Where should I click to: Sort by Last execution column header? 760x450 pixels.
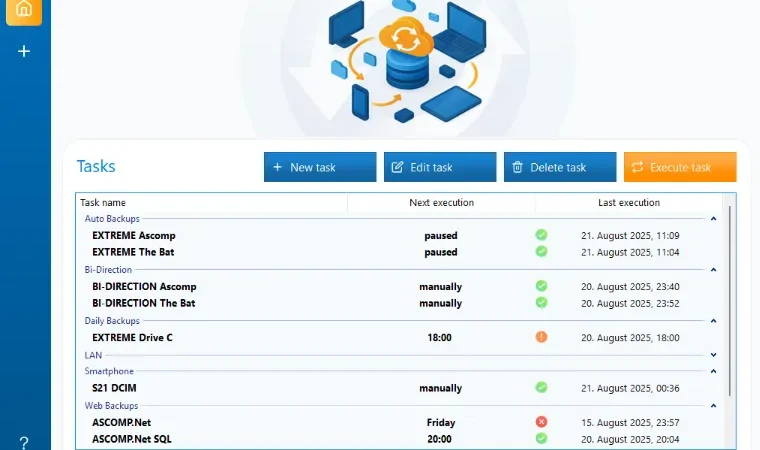click(629, 203)
